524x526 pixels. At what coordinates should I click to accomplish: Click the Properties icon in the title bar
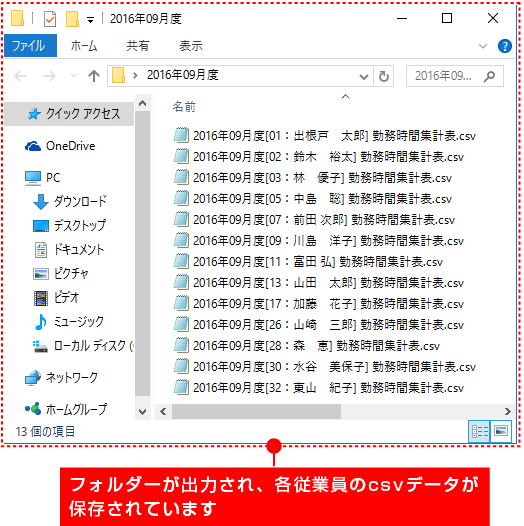[x=50, y=19]
